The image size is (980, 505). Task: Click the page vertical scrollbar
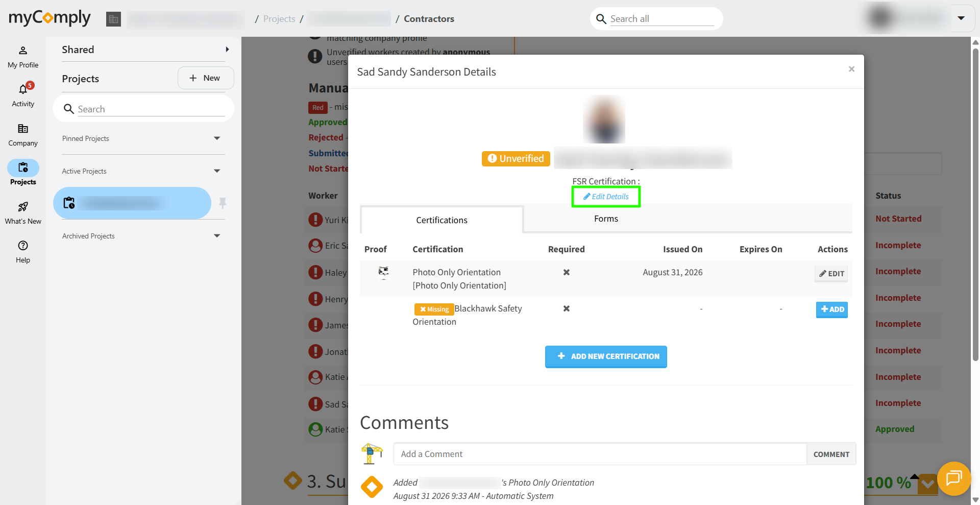click(975, 204)
